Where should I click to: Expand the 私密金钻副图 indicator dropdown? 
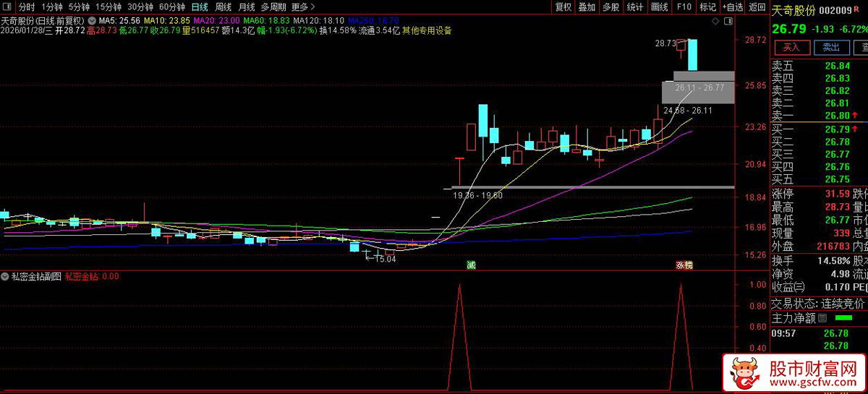tap(5, 276)
